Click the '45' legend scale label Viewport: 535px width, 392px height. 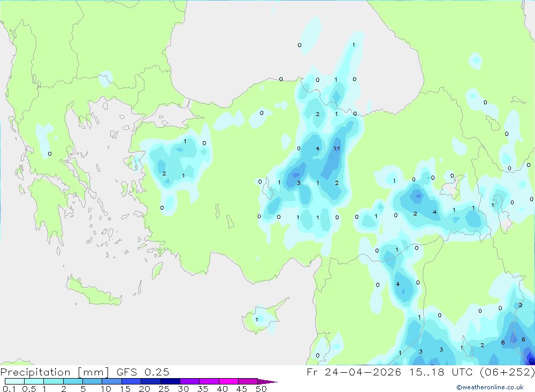coord(242,389)
